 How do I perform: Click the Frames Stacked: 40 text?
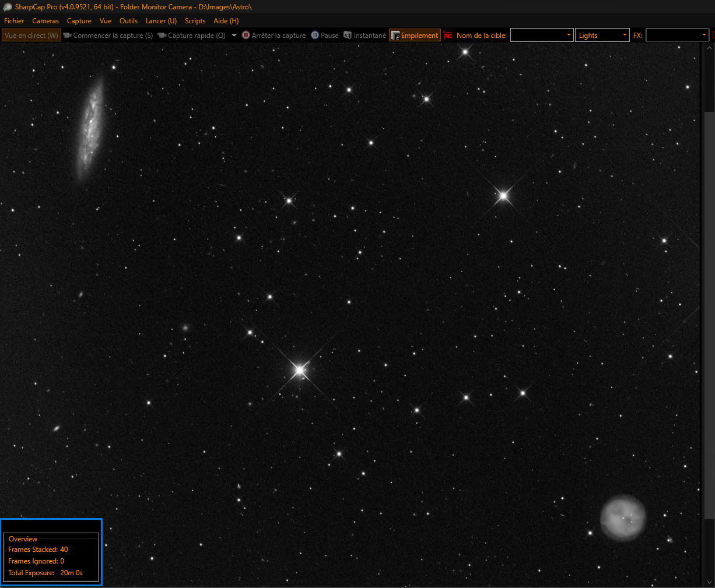tap(38, 550)
